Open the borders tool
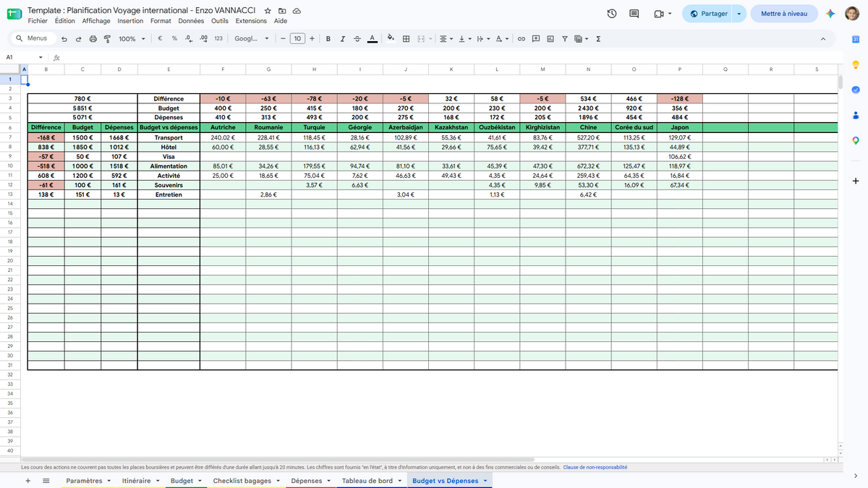 click(406, 39)
